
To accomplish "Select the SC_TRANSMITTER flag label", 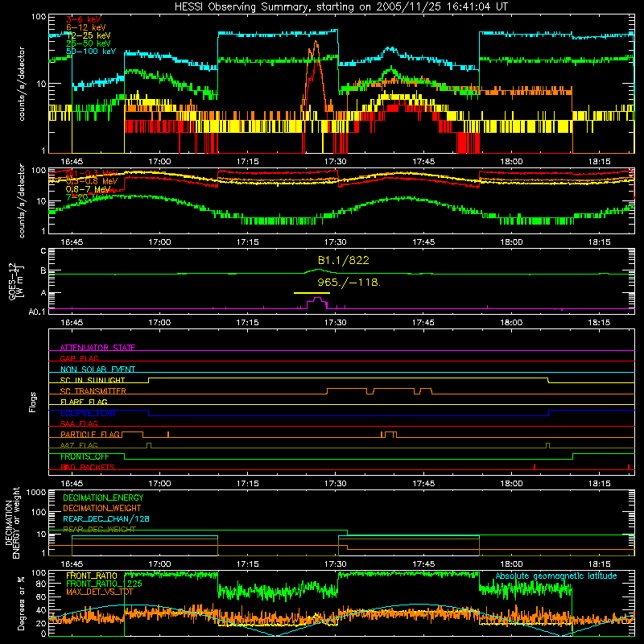I will (x=93, y=391).
